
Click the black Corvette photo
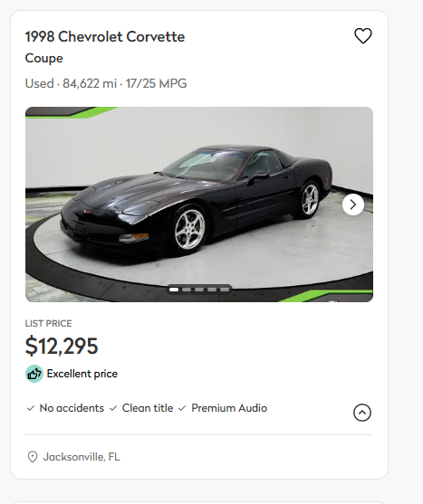[199, 204]
